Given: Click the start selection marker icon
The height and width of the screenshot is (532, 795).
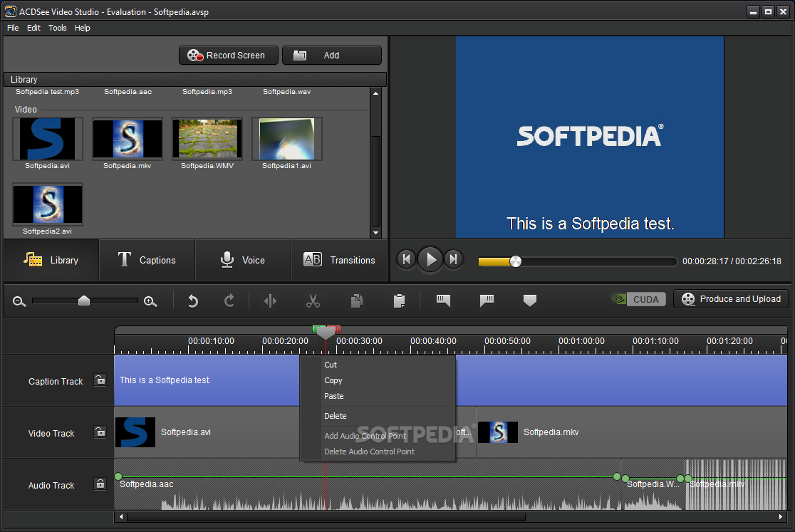Looking at the screenshot, I should pos(443,301).
